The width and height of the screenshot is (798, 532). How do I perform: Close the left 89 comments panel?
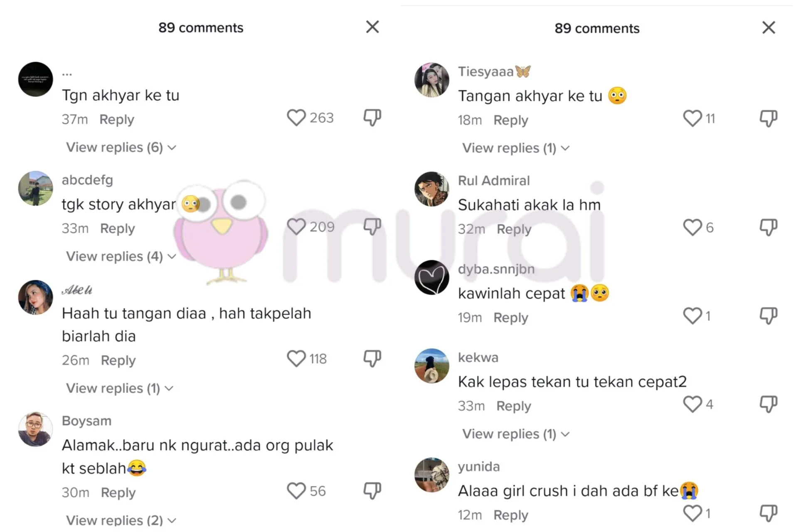(x=372, y=27)
